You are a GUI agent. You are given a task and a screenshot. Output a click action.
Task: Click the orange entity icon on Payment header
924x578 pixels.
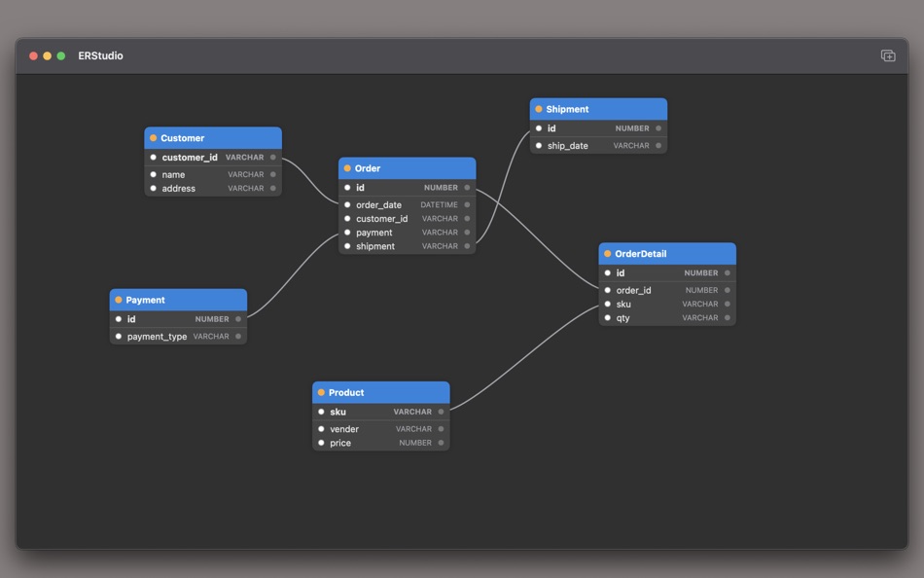point(121,300)
